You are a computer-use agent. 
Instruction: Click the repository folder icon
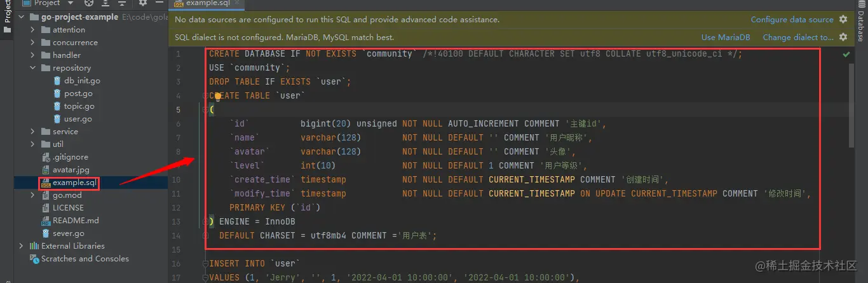pyautogui.click(x=46, y=68)
